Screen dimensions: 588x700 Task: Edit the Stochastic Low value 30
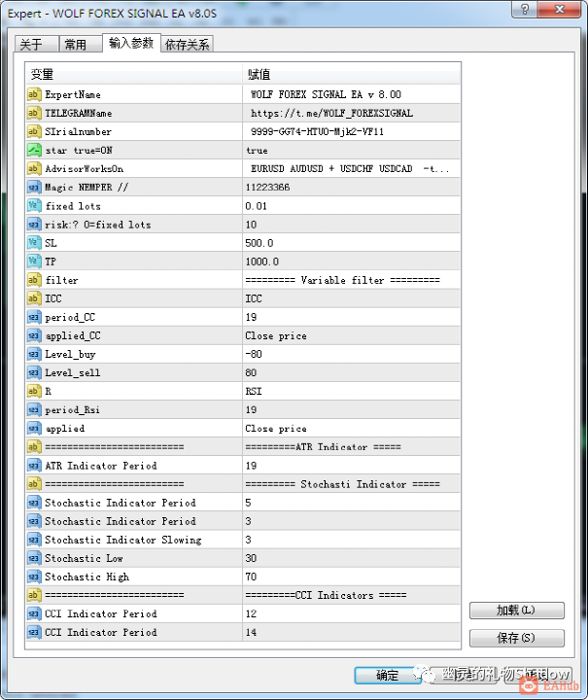351,558
